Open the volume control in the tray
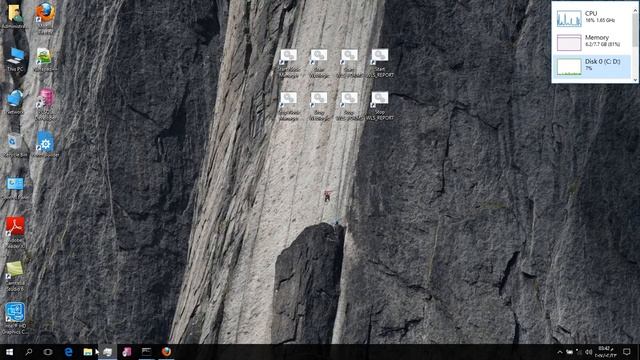Viewport: 640px width, 360px height. click(588, 352)
